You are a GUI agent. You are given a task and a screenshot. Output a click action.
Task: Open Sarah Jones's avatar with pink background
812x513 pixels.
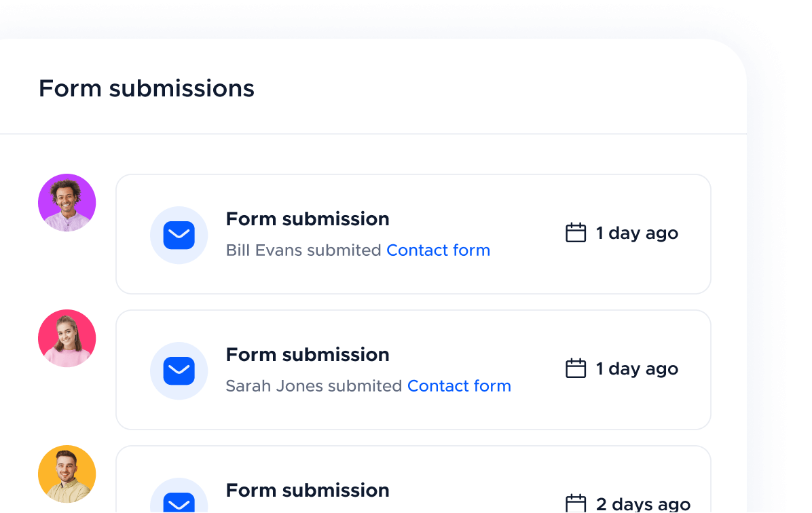(x=67, y=339)
